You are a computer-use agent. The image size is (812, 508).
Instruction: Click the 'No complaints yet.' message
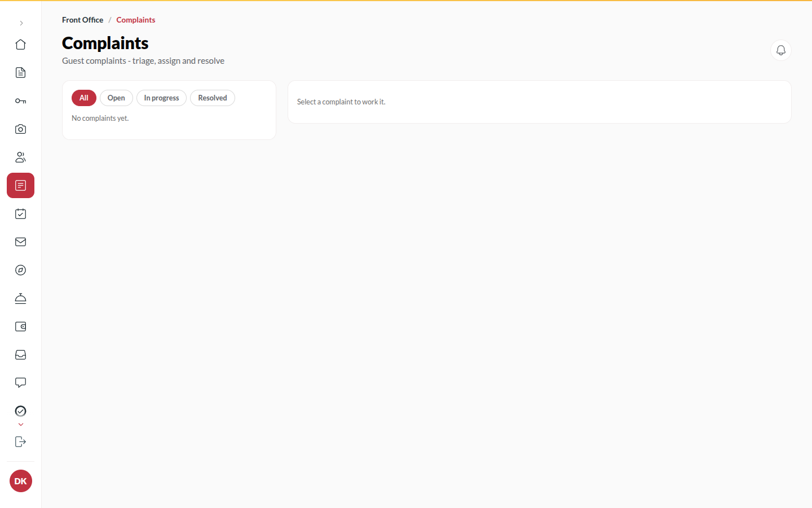(100, 119)
